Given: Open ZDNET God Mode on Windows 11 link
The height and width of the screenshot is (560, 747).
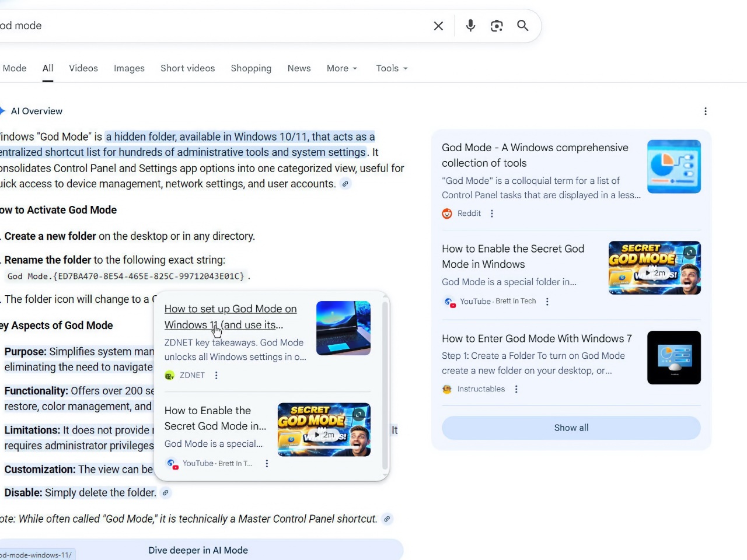Looking at the screenshot, I should (230, 309).
